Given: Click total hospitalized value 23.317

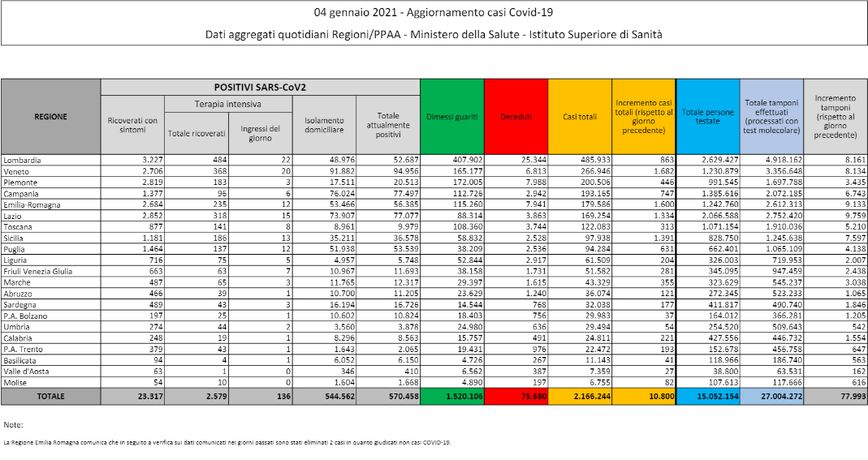Looking at the screenshot, I should tap(150, 397).
